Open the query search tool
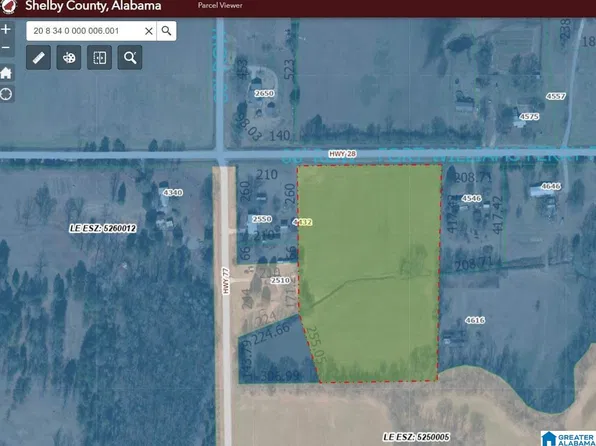 tap(130, 57)
